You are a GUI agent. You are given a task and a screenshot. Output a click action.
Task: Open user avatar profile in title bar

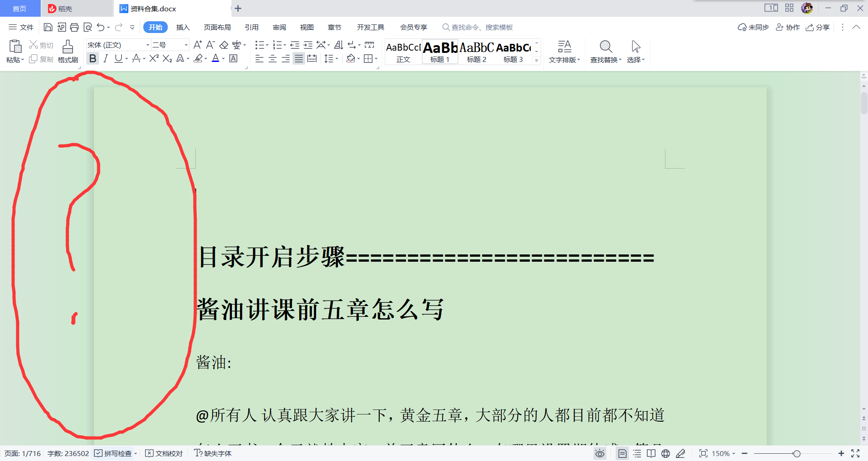[x=807, y=8]
